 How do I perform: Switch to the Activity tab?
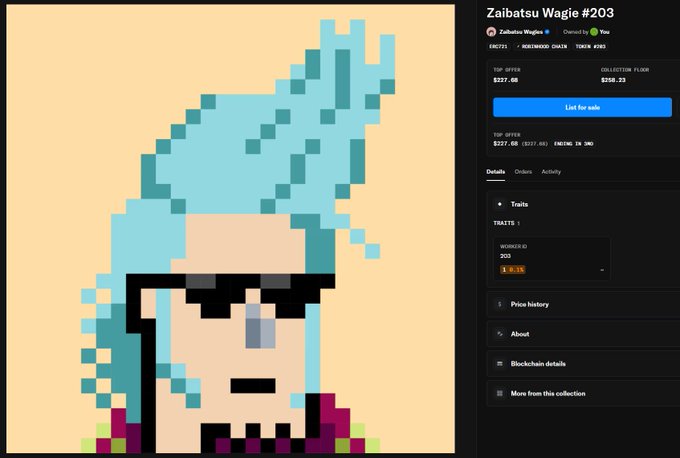(551, 172)
